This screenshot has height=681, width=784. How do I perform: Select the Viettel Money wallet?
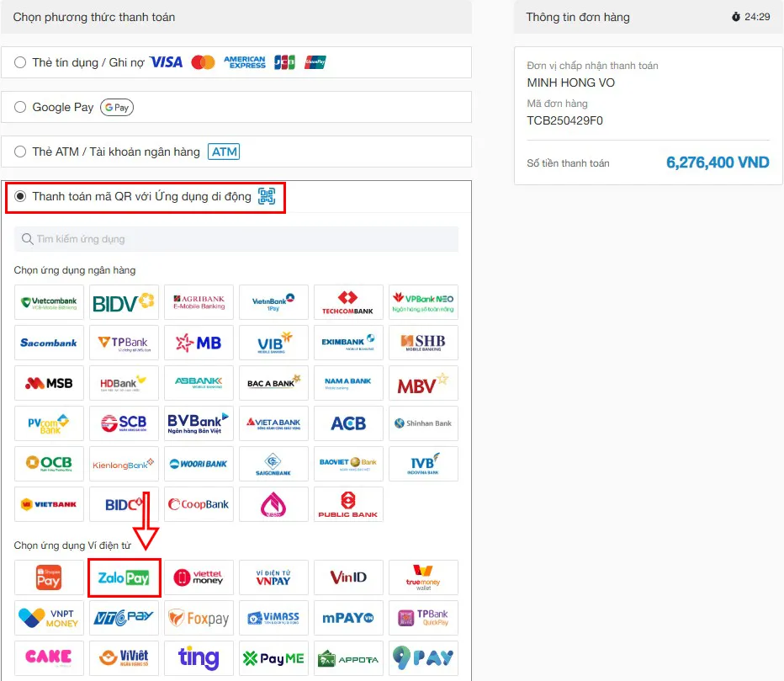pos(199,577)
